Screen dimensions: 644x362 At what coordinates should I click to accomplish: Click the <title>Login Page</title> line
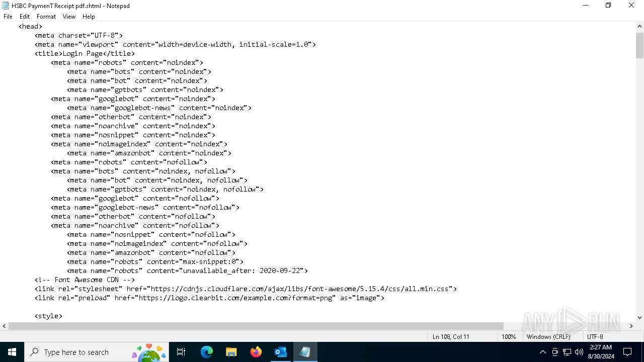click(85, 54)
